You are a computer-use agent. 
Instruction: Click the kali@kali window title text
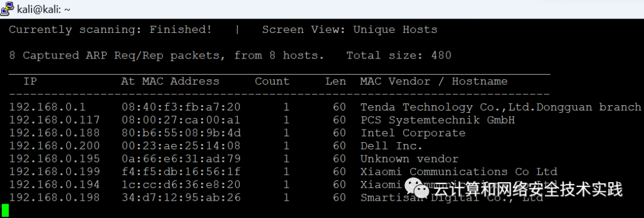[44, 9]
